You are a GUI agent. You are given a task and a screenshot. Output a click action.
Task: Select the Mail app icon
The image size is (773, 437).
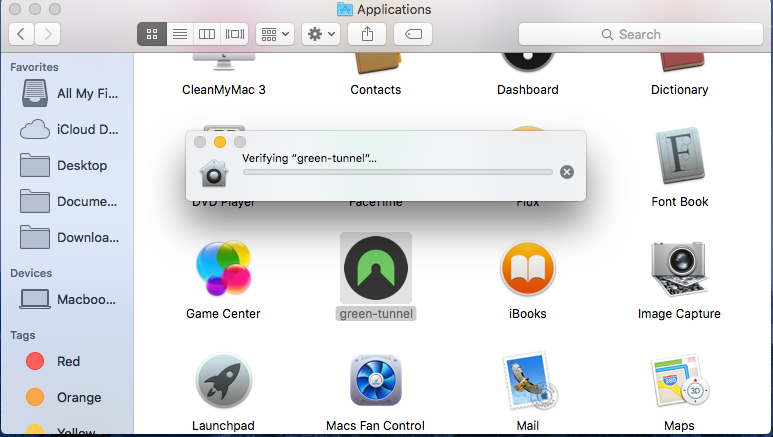(x=528, y=380)
